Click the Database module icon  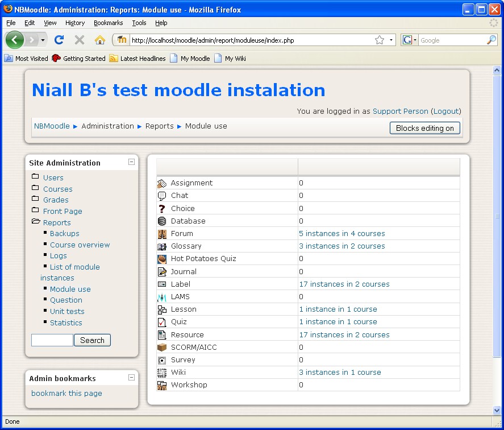click(x=162, y=221)
